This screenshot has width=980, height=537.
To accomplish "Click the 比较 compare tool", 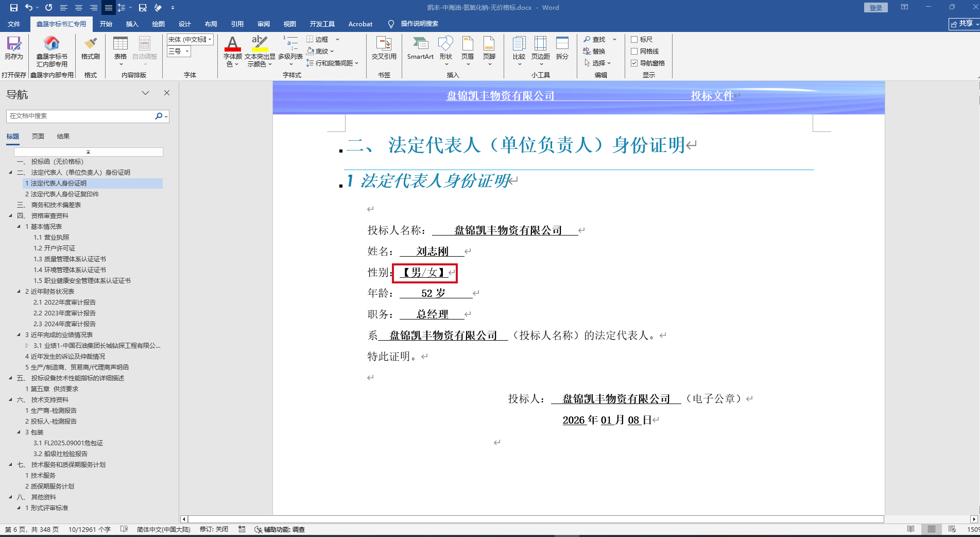I will (519, 51).
